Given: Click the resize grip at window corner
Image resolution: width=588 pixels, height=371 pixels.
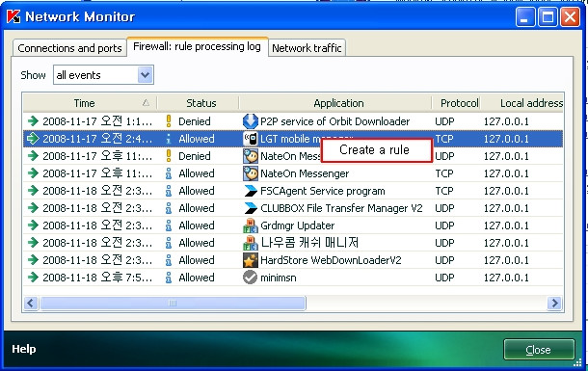Looking at the screenshot, I should coord(577,362).
